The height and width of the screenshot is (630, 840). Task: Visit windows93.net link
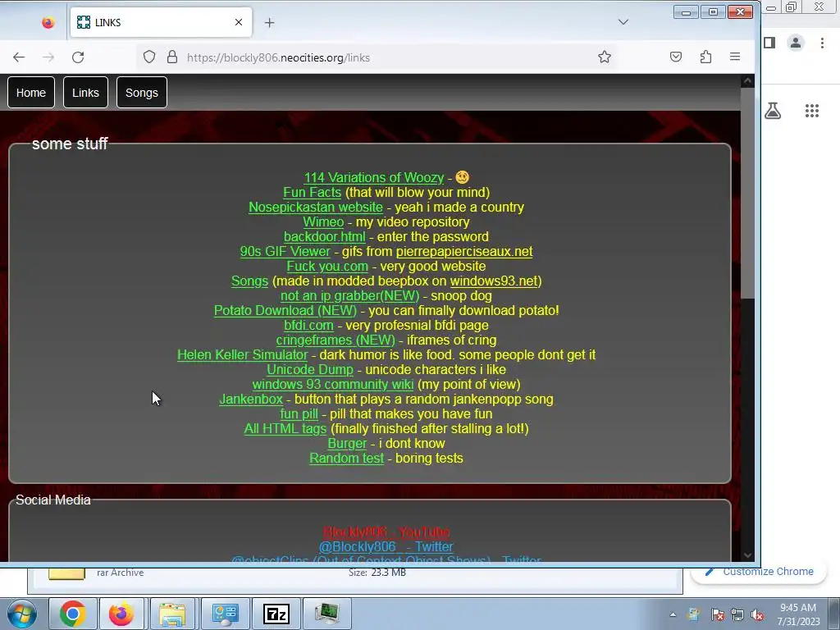pyautogui.click(x=494, y=281)
